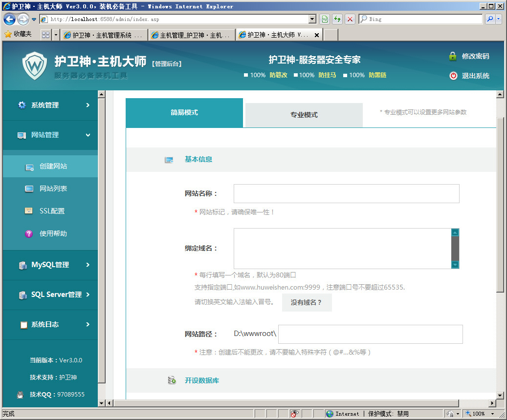This screenshot has width=507, height=420.
Task: Open the SSL配置 menu item
Action: 50,211
